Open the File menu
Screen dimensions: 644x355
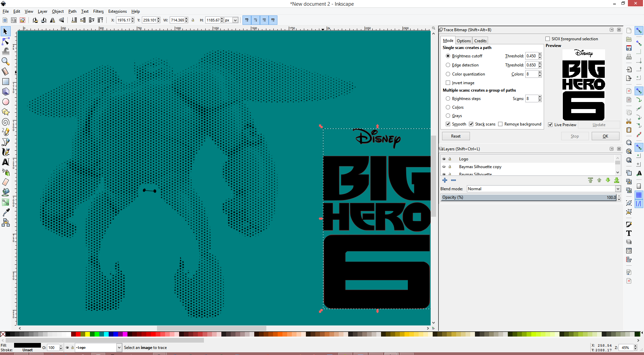(x=6, y=11)
